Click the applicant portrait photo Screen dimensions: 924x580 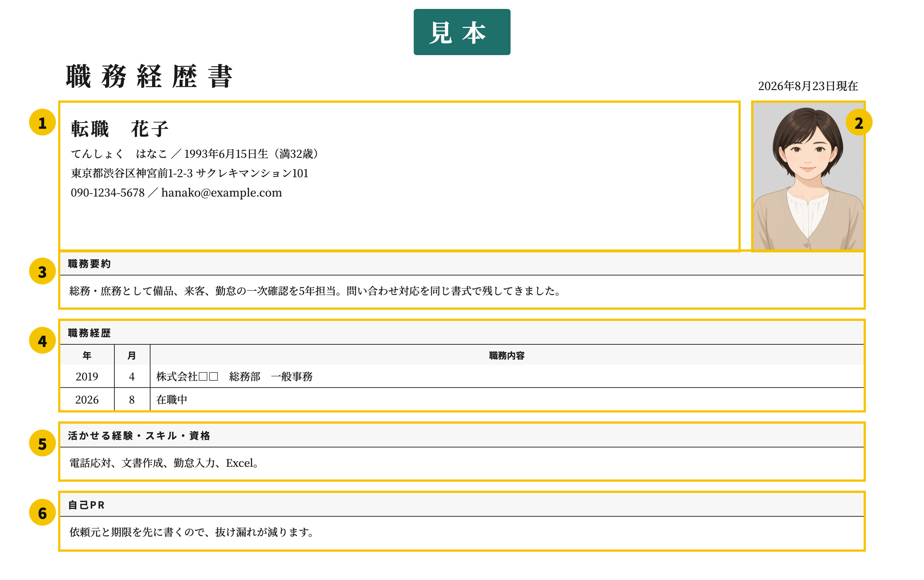click(808, 176)
